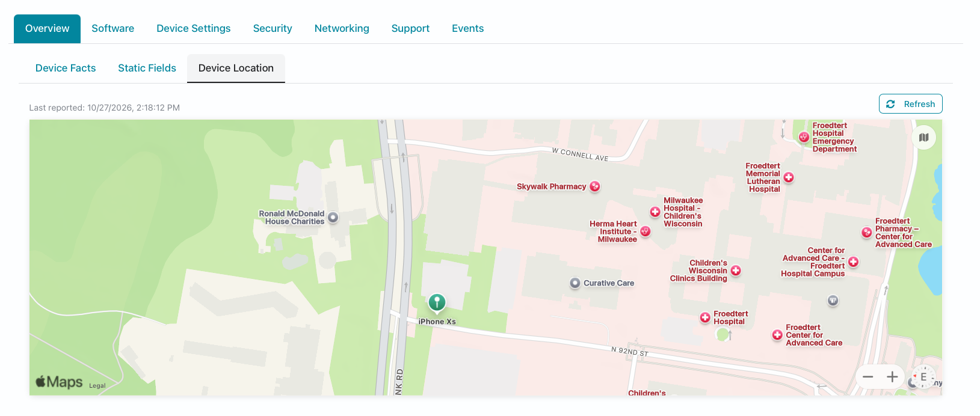Click Froedtert Center for Advanced Care marker

pyautogui.click(x=777, y=335)
